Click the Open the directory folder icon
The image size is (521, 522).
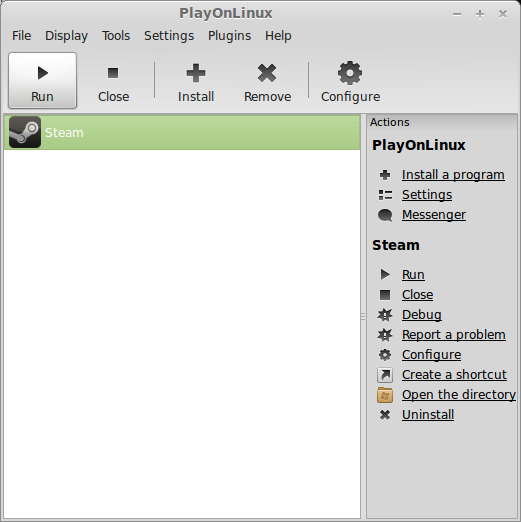(385, 395)
